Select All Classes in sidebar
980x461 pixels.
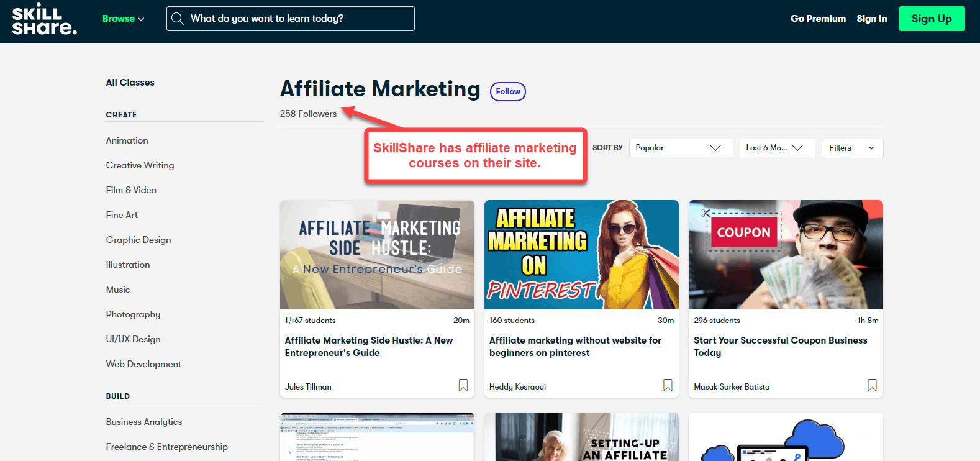coord(130,83)
